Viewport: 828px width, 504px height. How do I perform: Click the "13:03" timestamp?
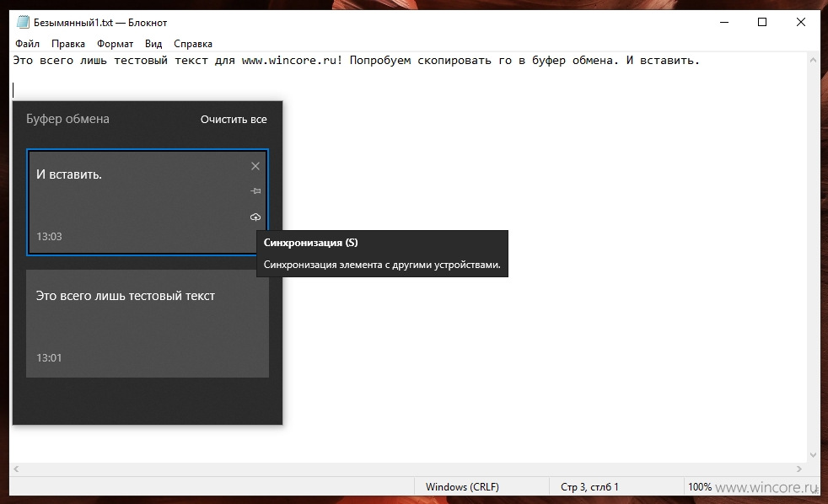49,237
